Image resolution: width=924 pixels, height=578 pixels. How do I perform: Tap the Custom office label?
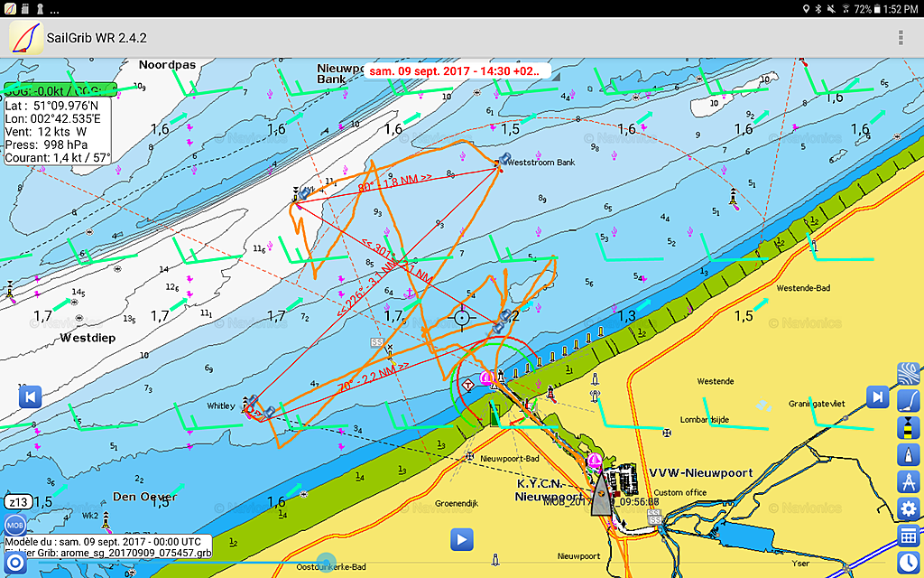(x=680, y=492)
